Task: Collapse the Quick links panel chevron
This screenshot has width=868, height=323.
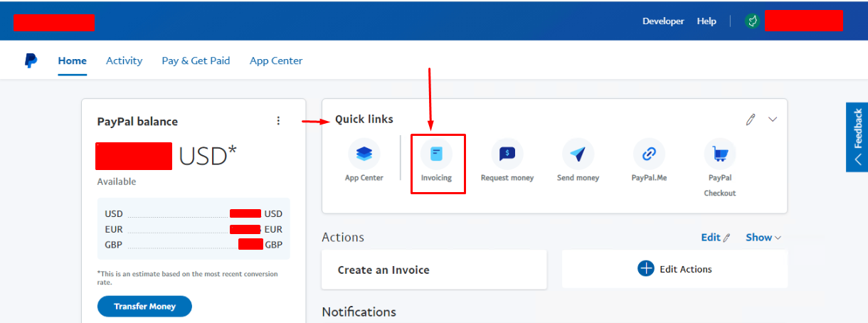Action: (x=773, y=120)
